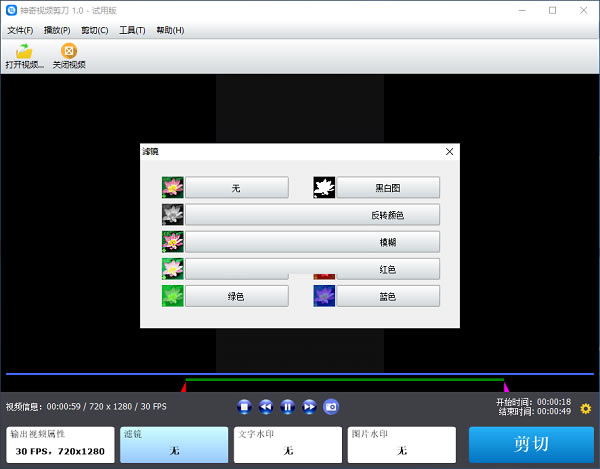
Task: Click the rewind playback button
Action: (266, 406)
